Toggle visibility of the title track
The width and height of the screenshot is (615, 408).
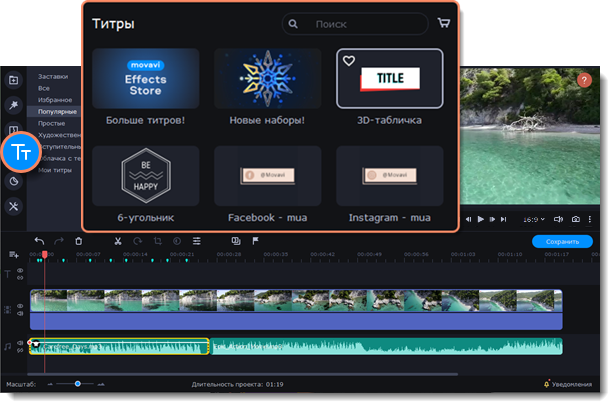(20, 270)
